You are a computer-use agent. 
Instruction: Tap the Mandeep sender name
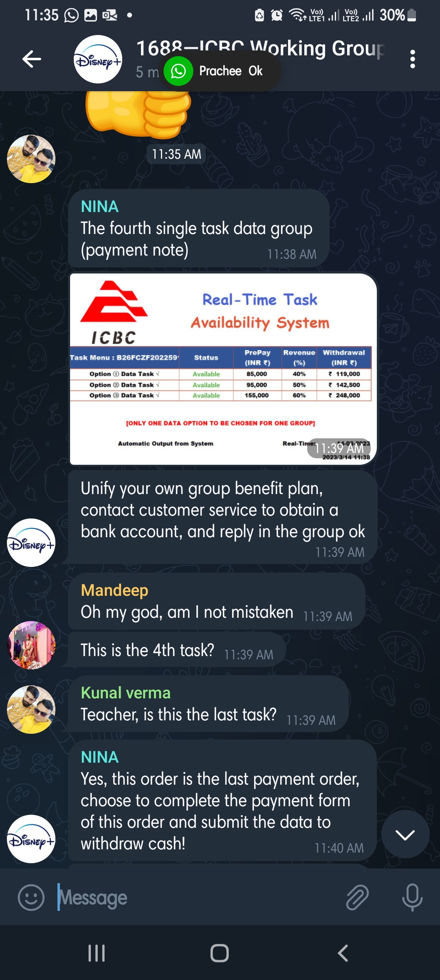[114, 590]
